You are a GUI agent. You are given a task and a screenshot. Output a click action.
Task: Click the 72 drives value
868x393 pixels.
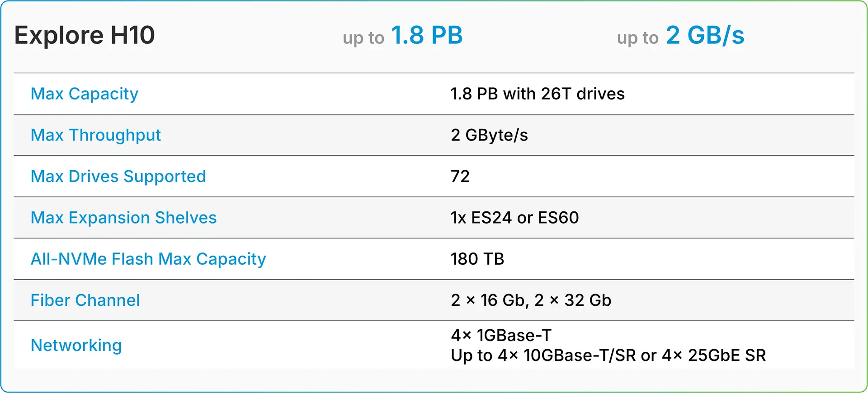460,176
